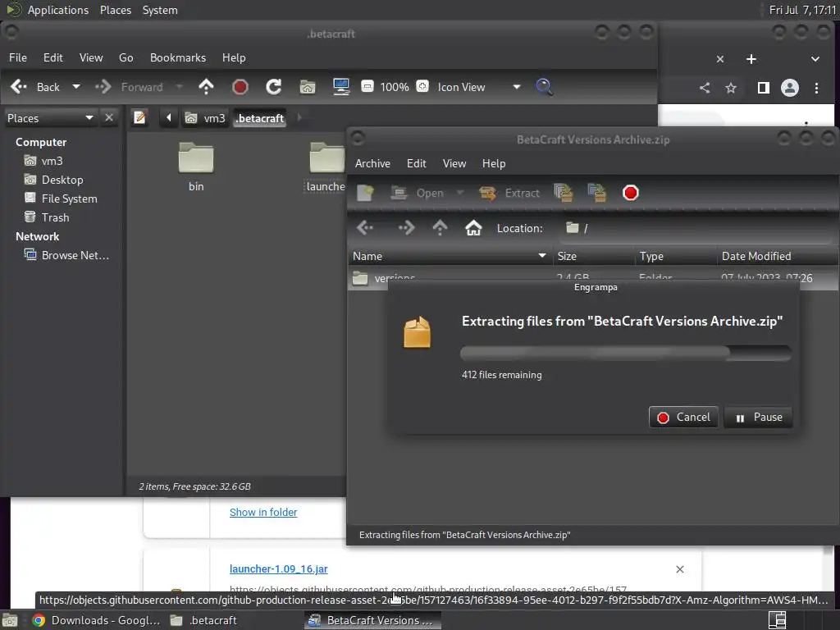The height and width of the screenshot is (630, 840).
Task: Expand recent archives arrow beside Open
Action: pos(460,193)
